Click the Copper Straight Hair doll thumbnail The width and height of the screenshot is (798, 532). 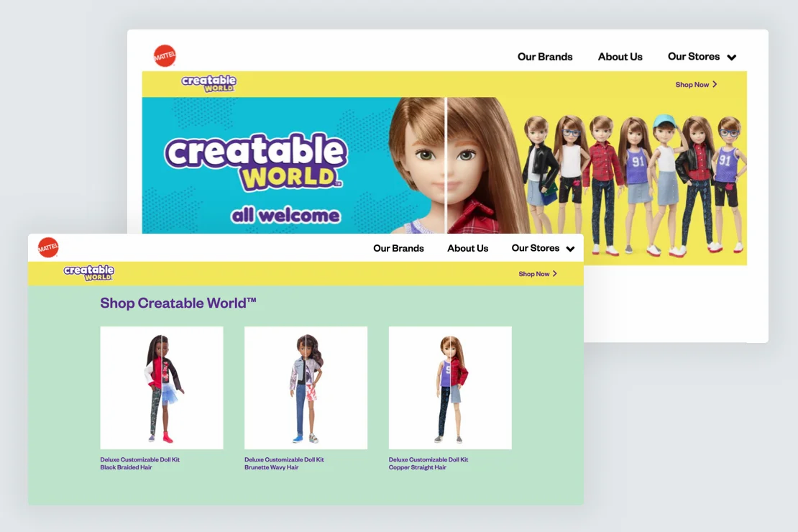point(450,387)
